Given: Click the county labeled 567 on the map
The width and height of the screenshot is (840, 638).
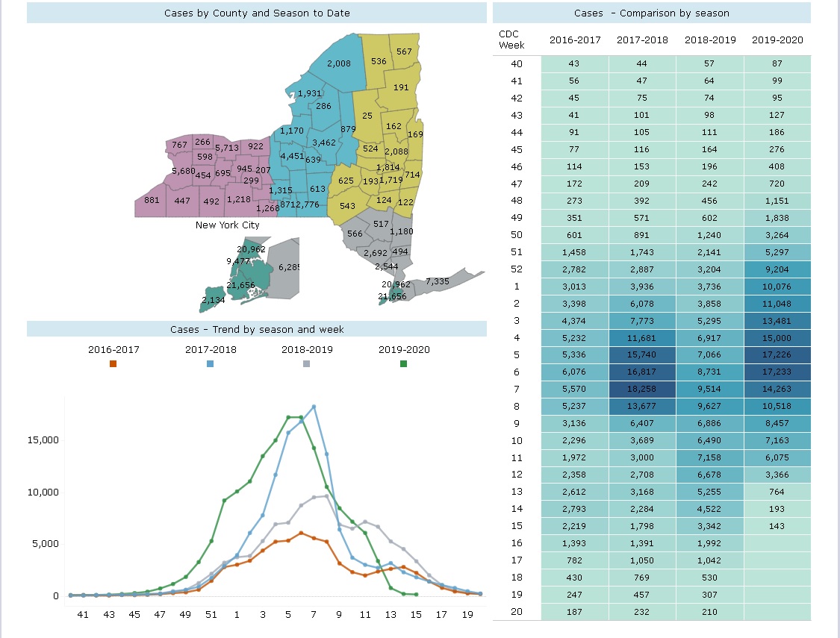Looking at the screenshot, I should [x=404, y=51].
